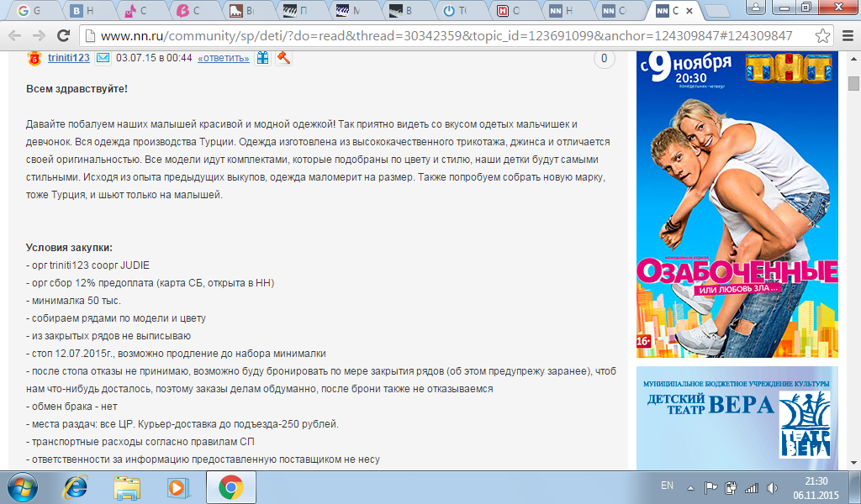Click the line about орг сбор 12% предоплата
Viewport: 861px width, 504px height.
coord(150,283)
